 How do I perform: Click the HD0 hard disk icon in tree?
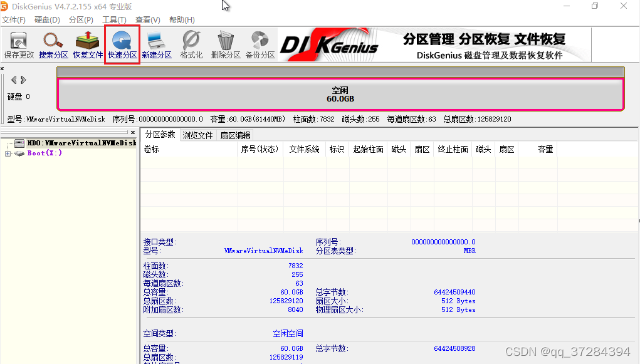tap(19, 143)
